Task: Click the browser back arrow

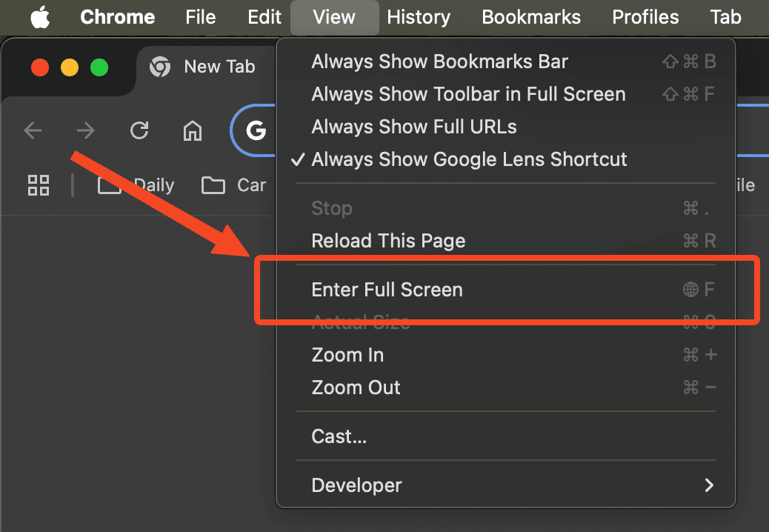Action: point(33,130)
